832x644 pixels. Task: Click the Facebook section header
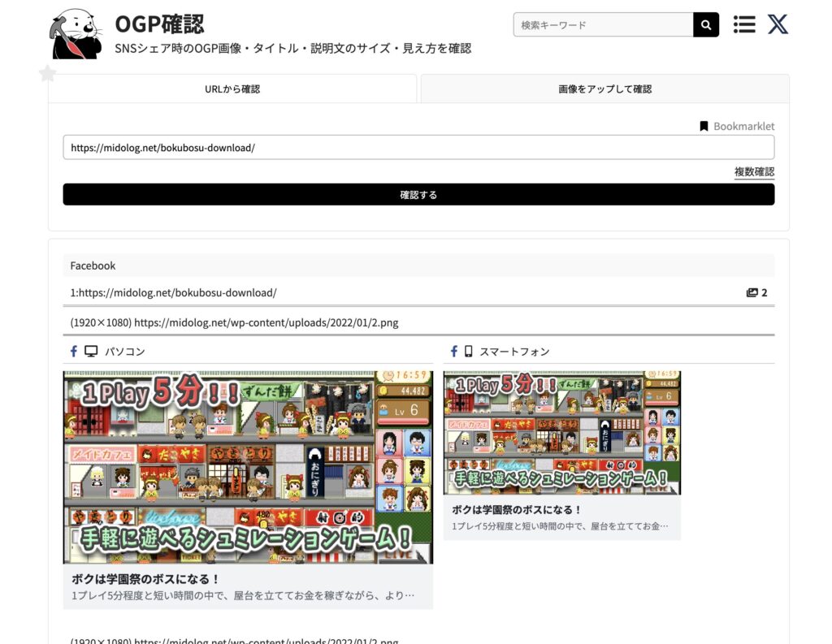tap(418, 266)
